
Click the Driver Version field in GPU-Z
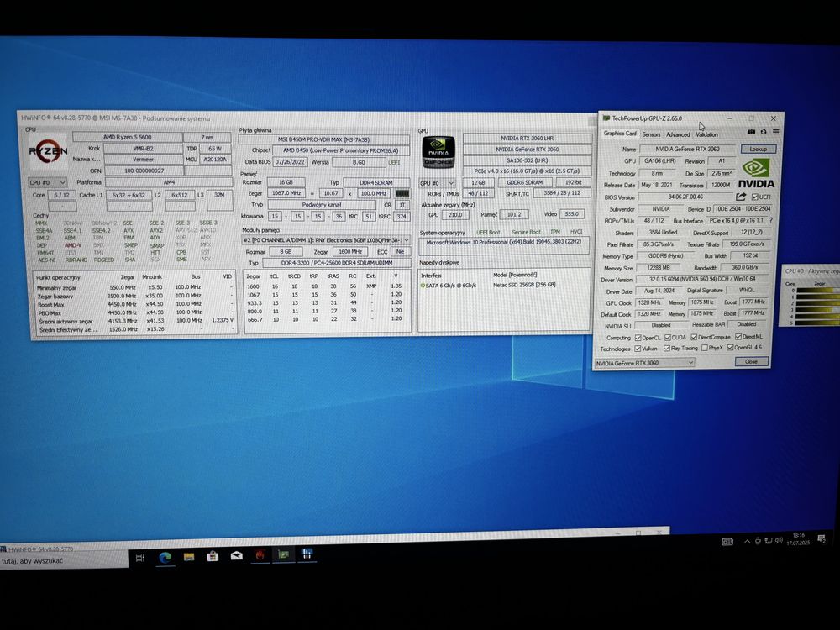pos(703,279)
